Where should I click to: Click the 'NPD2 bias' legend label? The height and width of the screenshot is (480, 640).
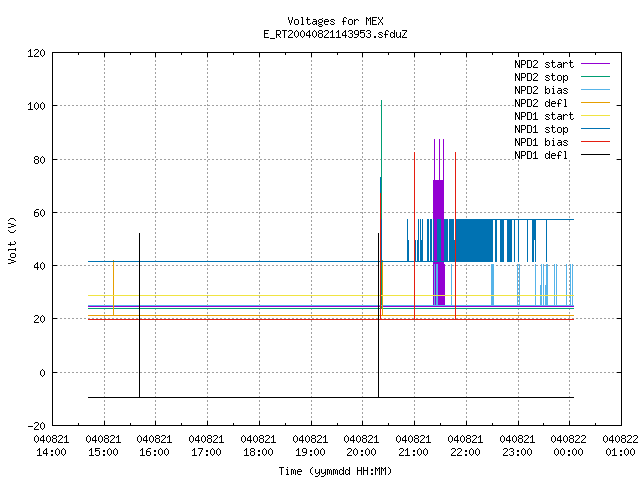(x=541, y=90)
